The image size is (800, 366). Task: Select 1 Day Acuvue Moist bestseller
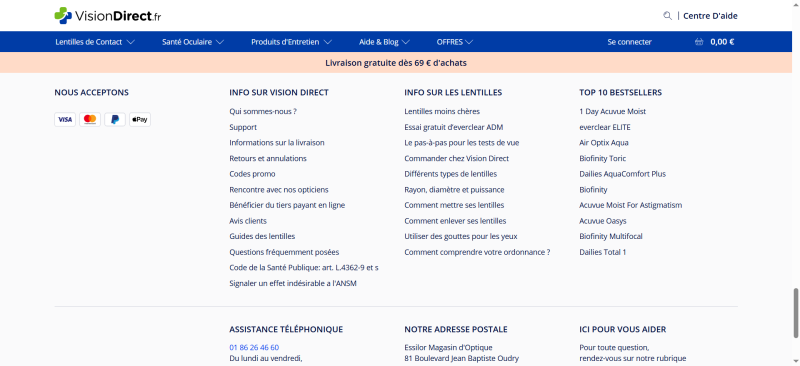(x=612, y=111)
